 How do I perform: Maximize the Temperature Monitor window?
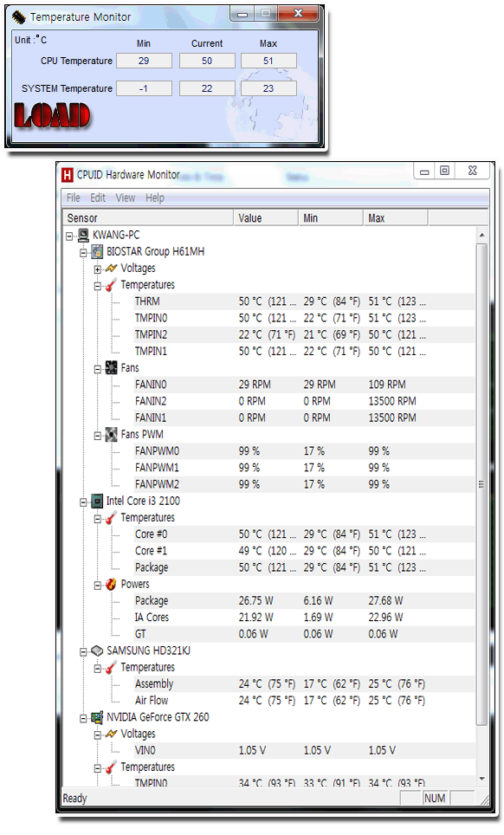coord(266,13)
